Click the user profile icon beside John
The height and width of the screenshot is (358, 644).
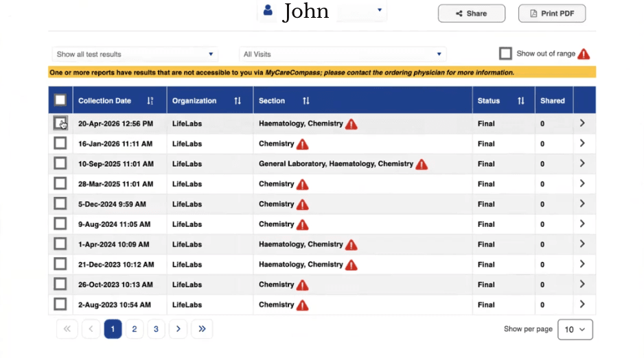point(268,10)
